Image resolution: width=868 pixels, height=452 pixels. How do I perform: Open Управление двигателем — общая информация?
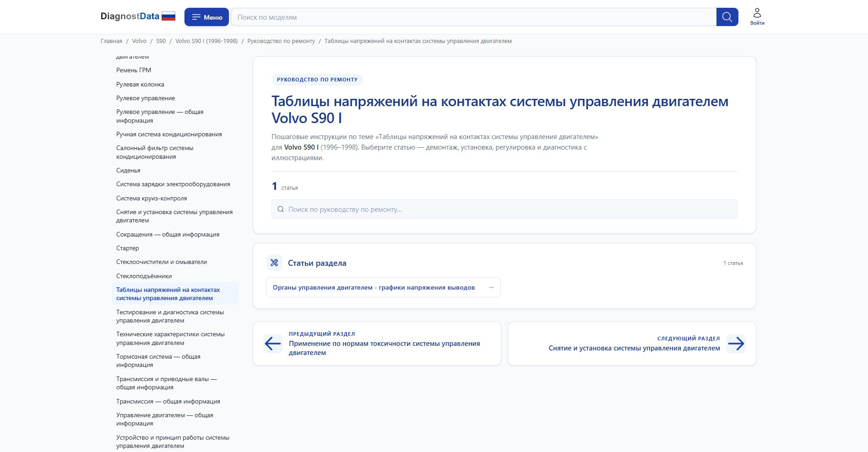point(165,419)
